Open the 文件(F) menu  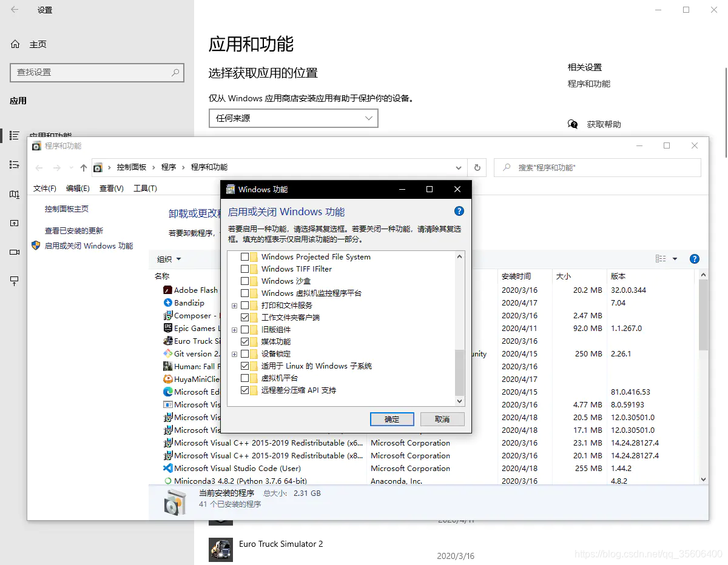point(45,188)
